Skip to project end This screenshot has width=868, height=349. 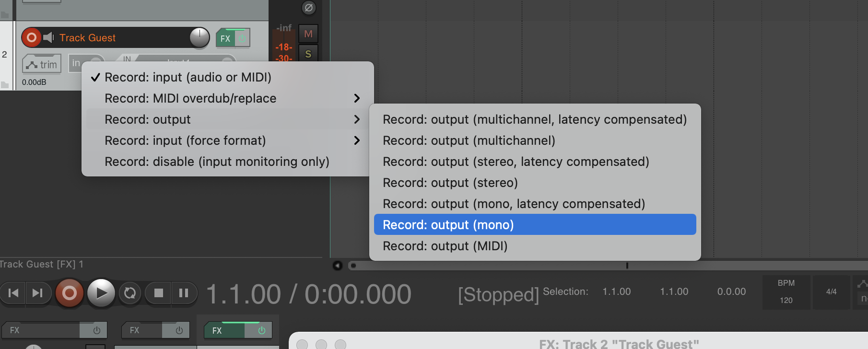coord(37,293)
